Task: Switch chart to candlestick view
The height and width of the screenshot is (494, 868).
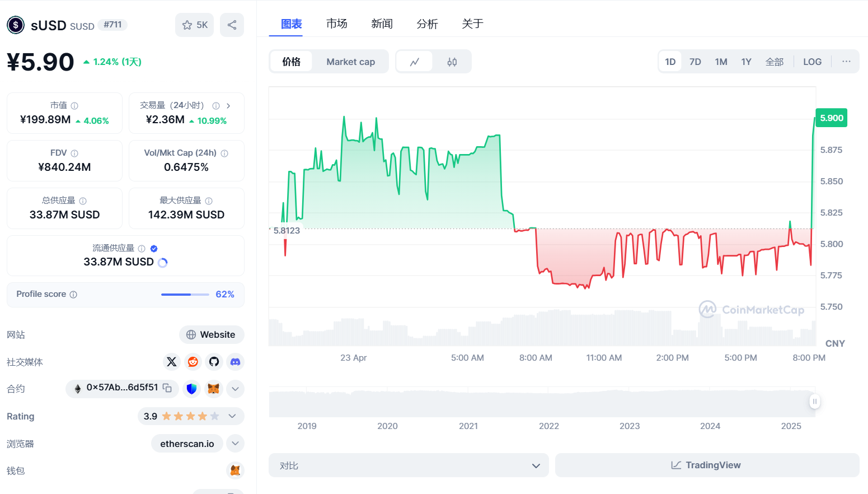Action: [x=452, y=62]
